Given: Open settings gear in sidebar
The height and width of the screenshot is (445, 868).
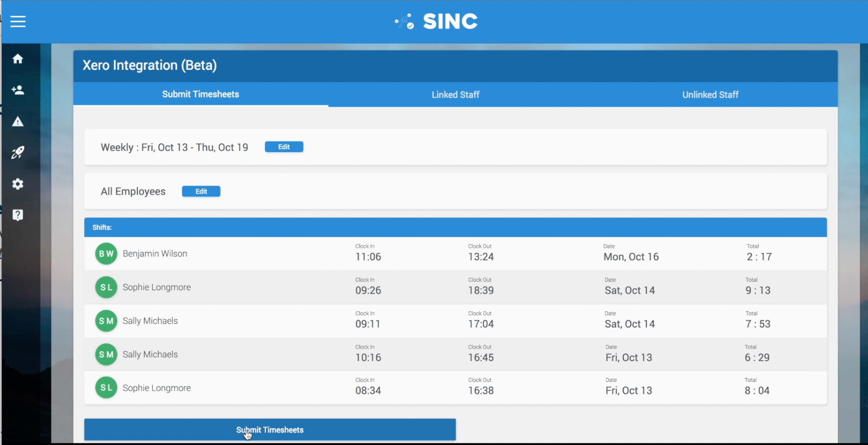Looking at the screenshot, I should tap(18, 184).
